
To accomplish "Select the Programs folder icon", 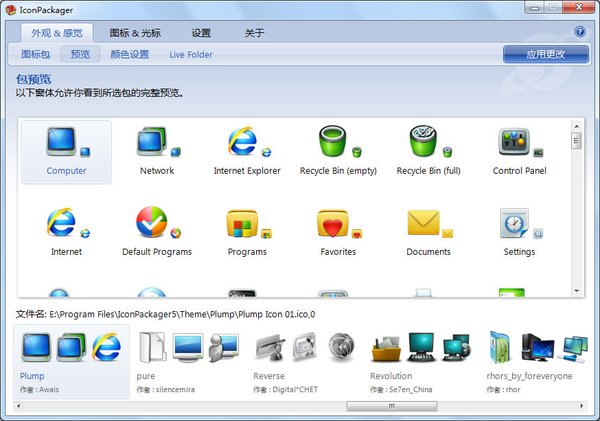I will tap(247, 233).
